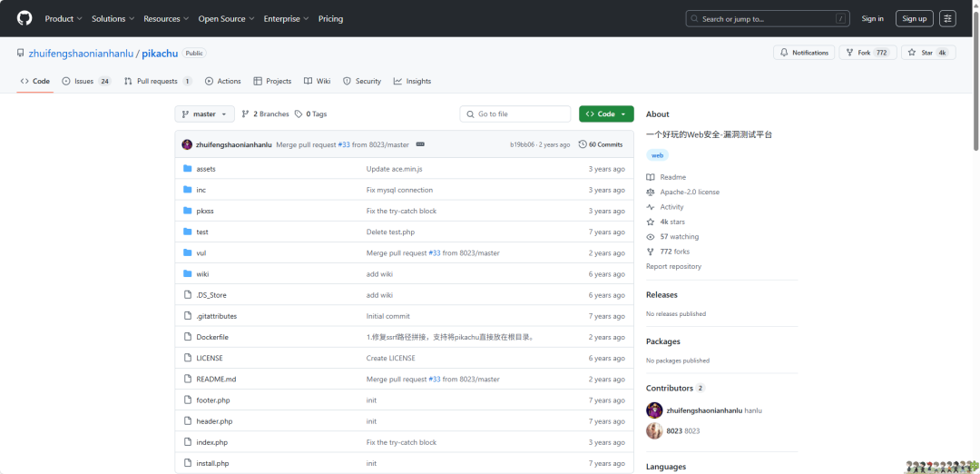Click the pkxss folder icon
Viewport: 980px width, 474px height.
tap(187, 211)
